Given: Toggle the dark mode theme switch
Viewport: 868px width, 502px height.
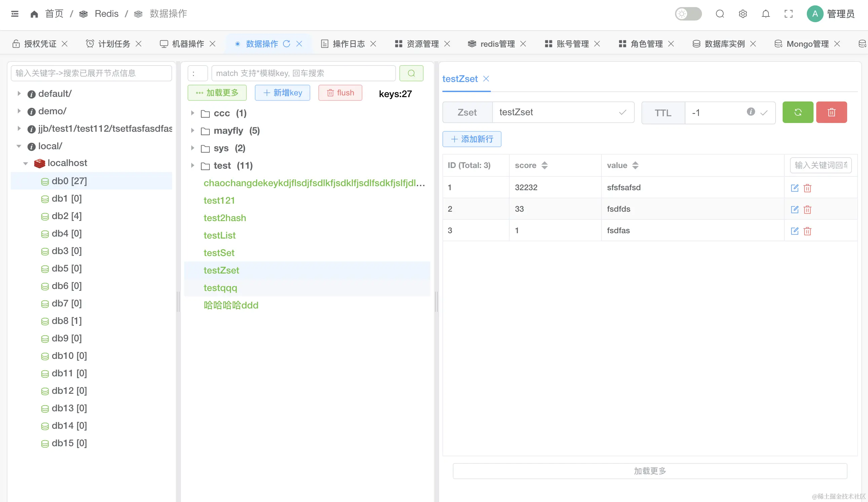Looking at the screenshot, I should pos(688,14).
